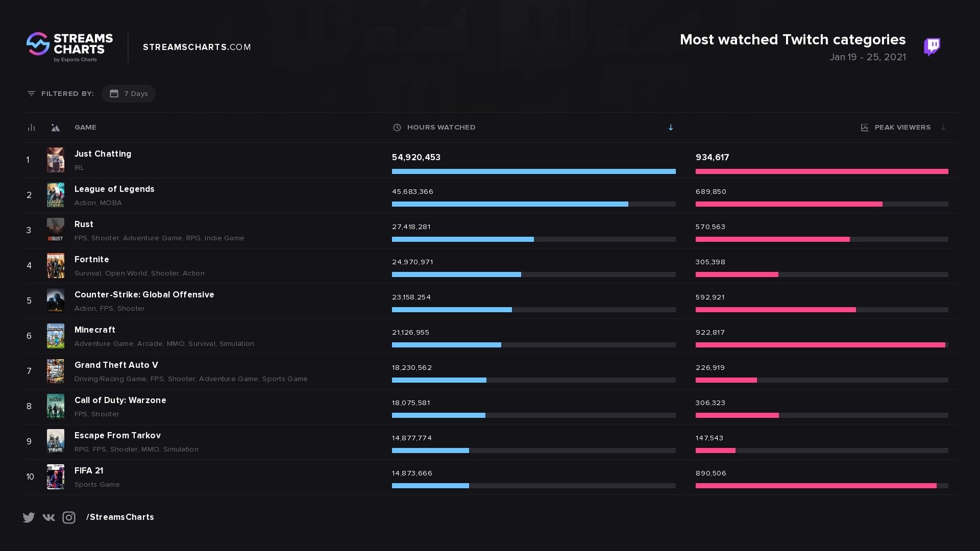
Task: Drag the Just Chatting hours watched bar
Action: tap(534, 170)
